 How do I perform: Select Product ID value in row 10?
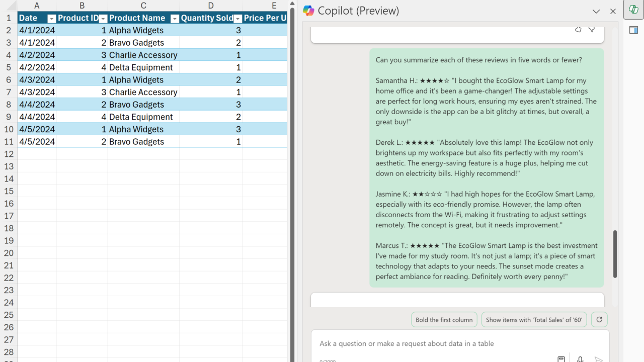point(82,129)
